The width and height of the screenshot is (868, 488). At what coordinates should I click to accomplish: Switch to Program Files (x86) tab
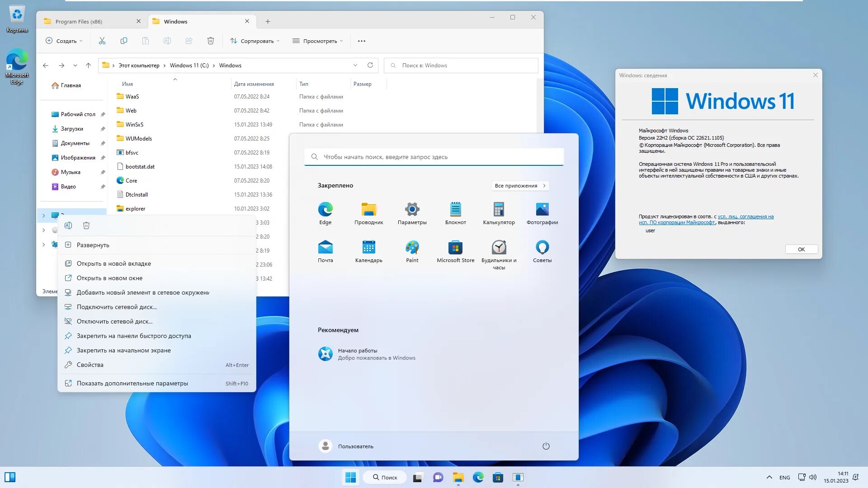[79, 21]
